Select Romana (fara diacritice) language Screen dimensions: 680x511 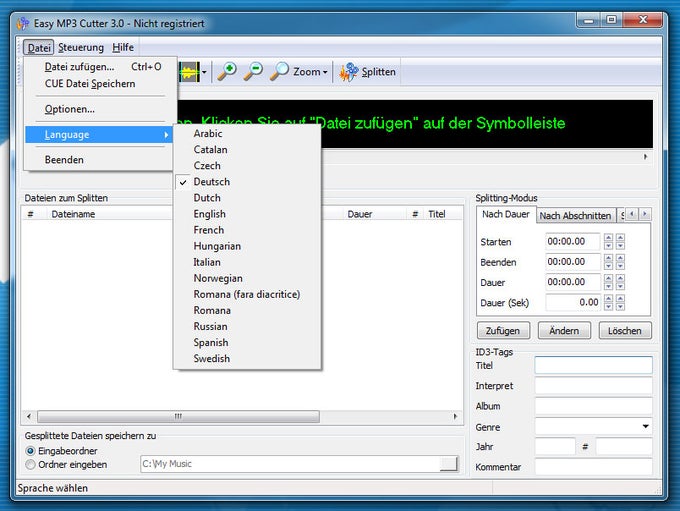pyautogui.click(x=247, y=294)
